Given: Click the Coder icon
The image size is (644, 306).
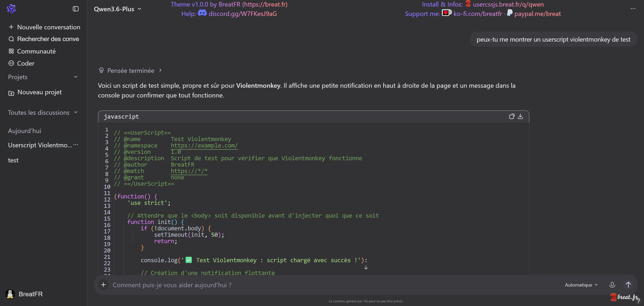Looking at the screenshot, I should tap(11, 63).
